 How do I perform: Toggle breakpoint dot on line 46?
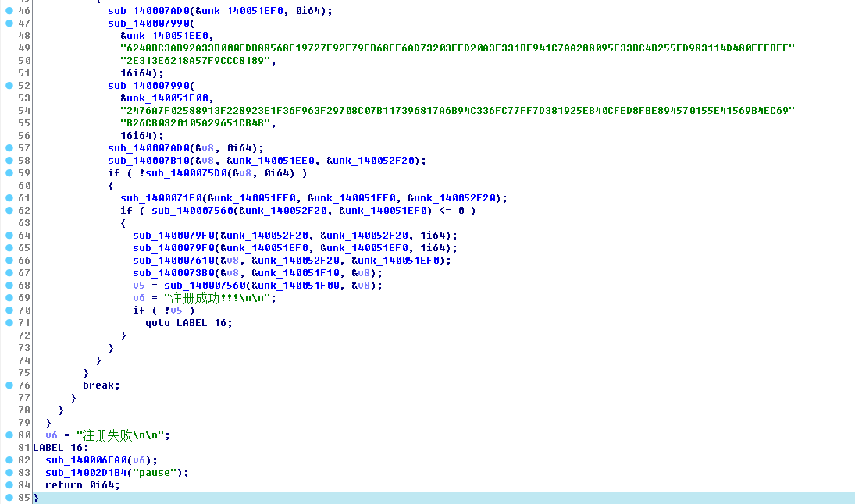(9, 10)
